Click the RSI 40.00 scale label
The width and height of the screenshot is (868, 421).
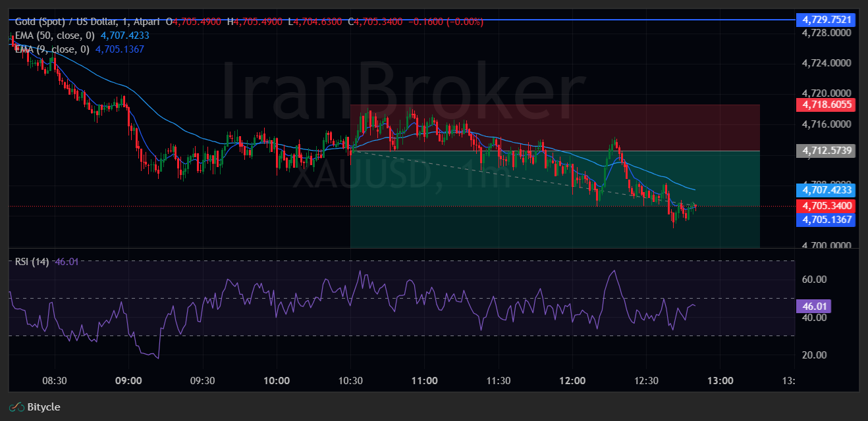pyautogui.click(x=814, y=317)
